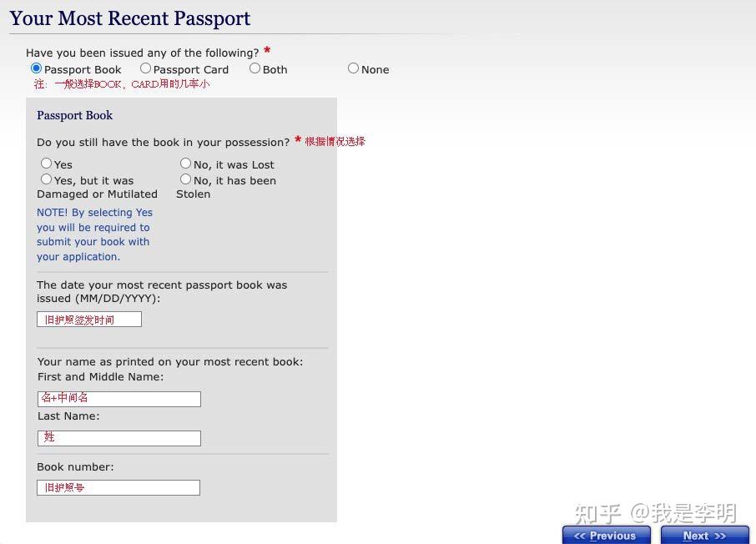The height and width of the screenshot is (544, 756).
Task: Choose None for issued passports
Action: 354,68
